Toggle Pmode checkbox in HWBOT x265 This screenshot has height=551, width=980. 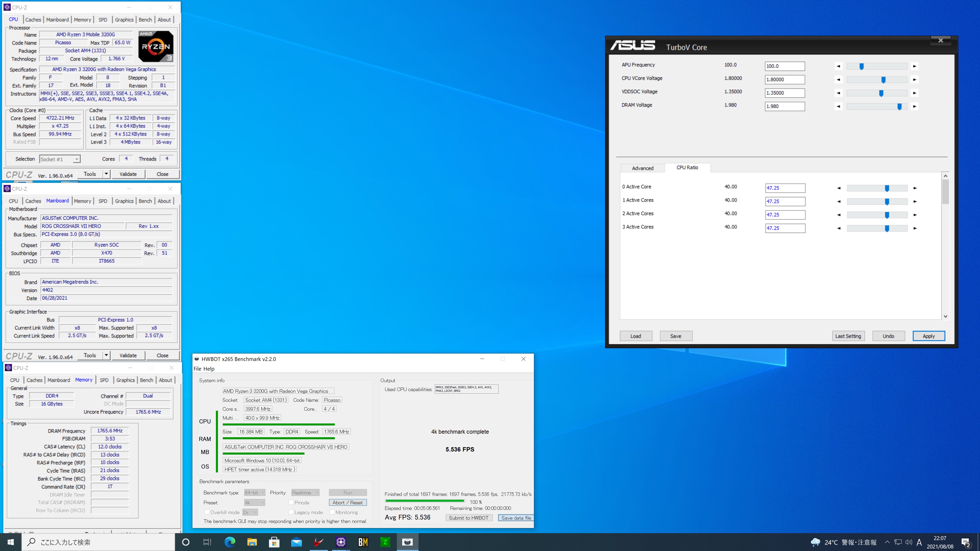(291, 502)
